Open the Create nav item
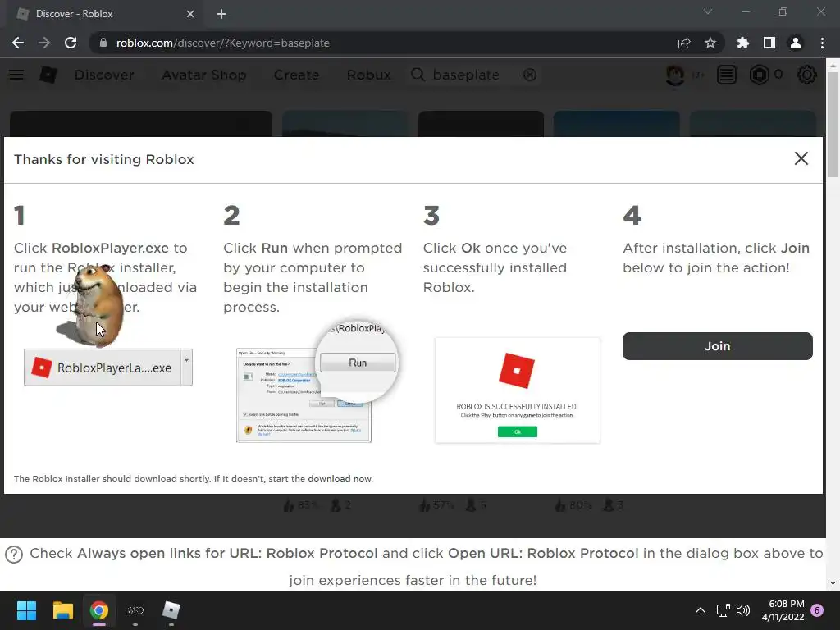Viewport: 840px width, 630px height. click(296, 75)
